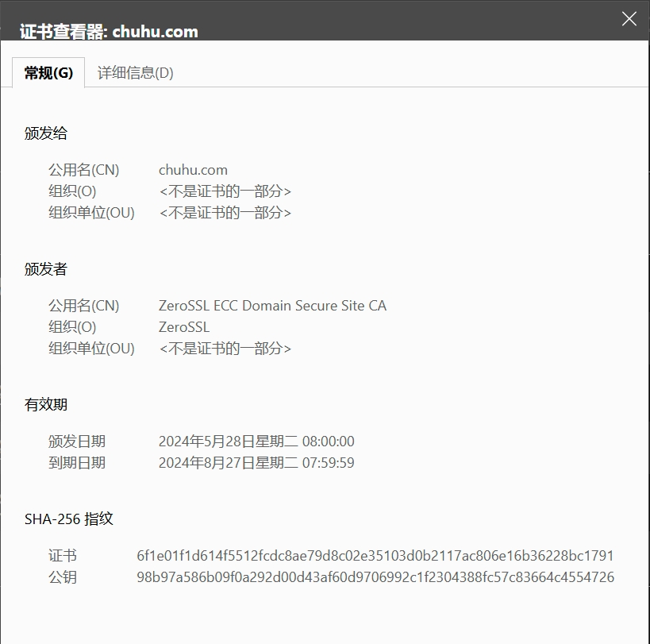Click the SHA-256 指纹 heading
Image resolution: width=650 pixels, height=644 pixels.
pos(68,519)
